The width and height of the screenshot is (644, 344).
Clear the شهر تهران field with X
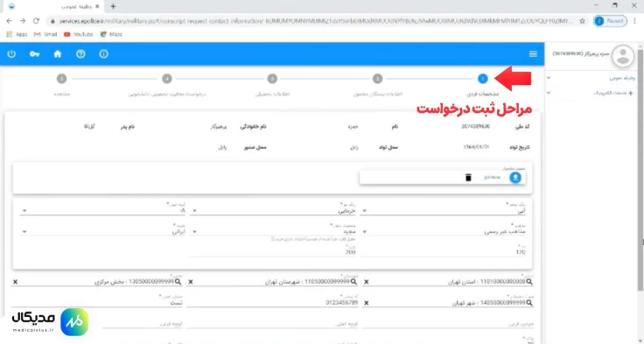pos(367,303)
